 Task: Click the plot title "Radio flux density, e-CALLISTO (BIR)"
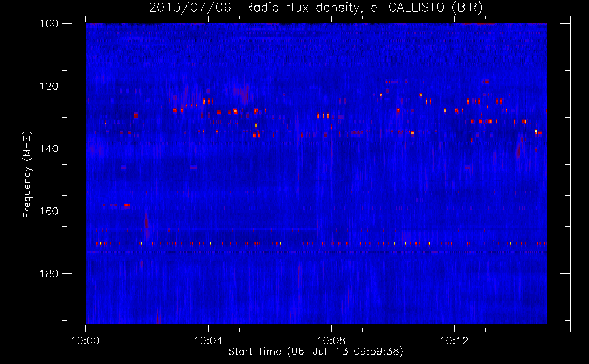click(x=363, y=7)
